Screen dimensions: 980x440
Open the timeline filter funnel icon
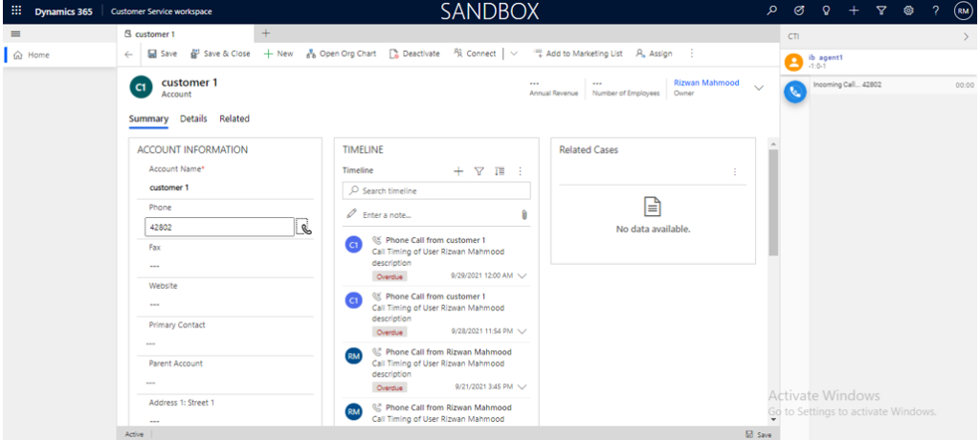click(479, 170)
